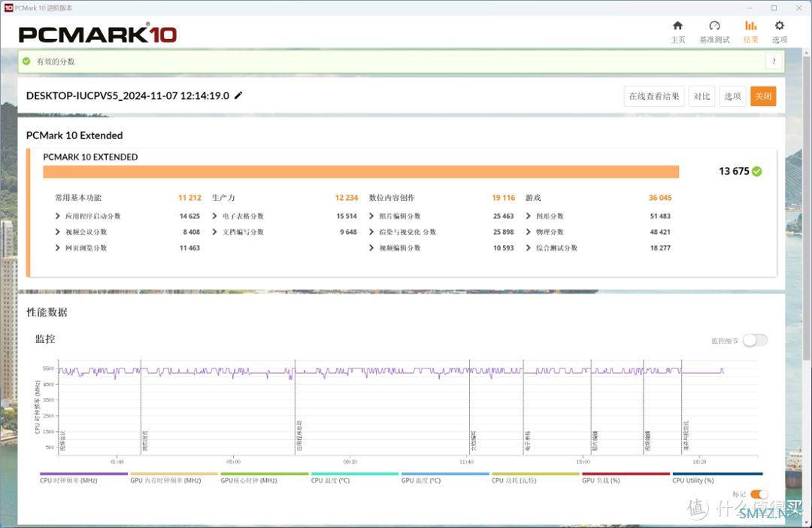Click the 应用程序启动 marker line in chart
This screenshot has height=528, width=812.
(x=295, y=407)
